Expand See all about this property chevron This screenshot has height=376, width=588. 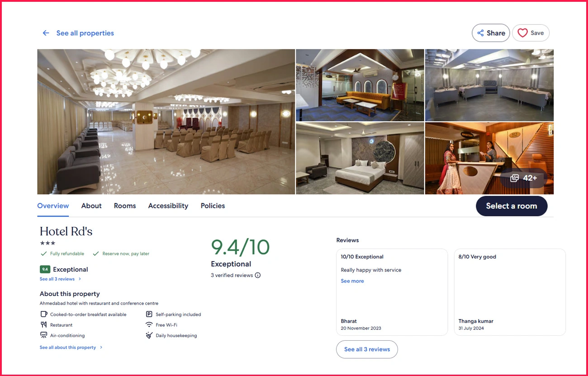coord(101,348)
